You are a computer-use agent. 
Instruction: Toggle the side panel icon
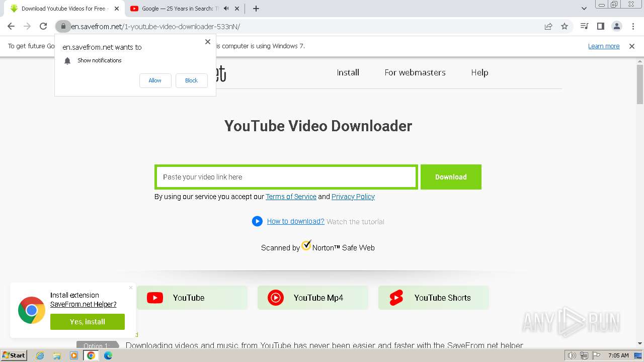tap(600, 26)
